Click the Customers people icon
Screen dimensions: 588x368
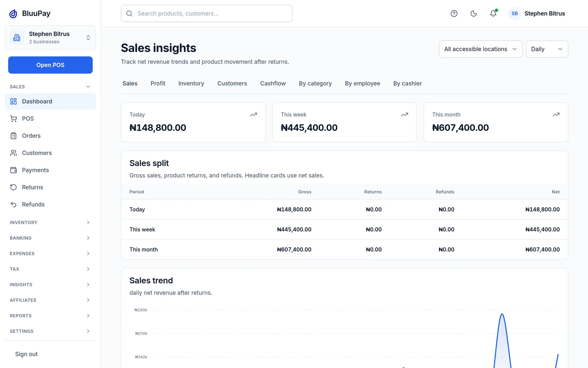13,153
